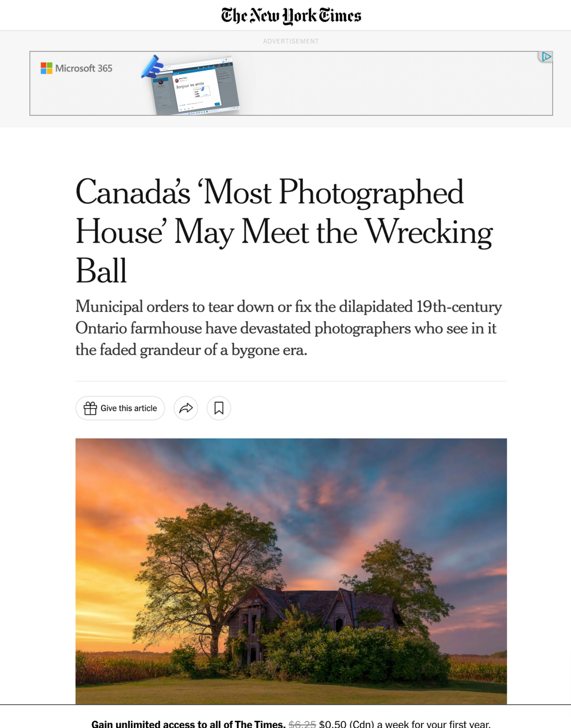Screen dimensions: 571x728
Task: Click the blue Post button inside the Microsoft ad
Action: 217,104
